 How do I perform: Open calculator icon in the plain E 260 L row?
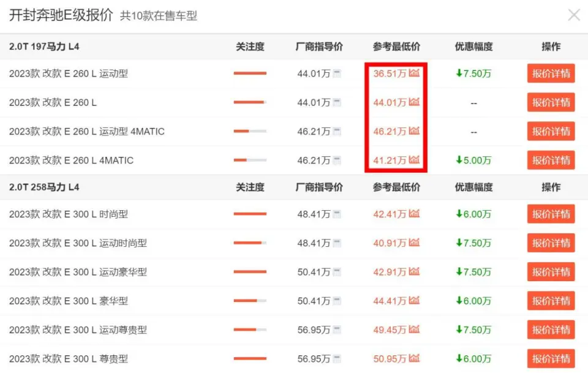pyautogui.click(x=337, y=102)
